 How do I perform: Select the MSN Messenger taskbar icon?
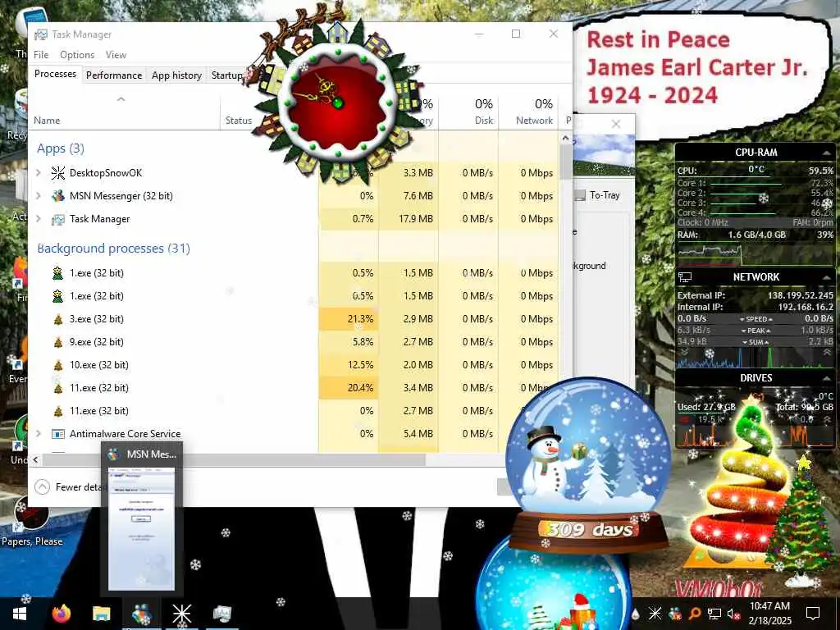point(141,614)
